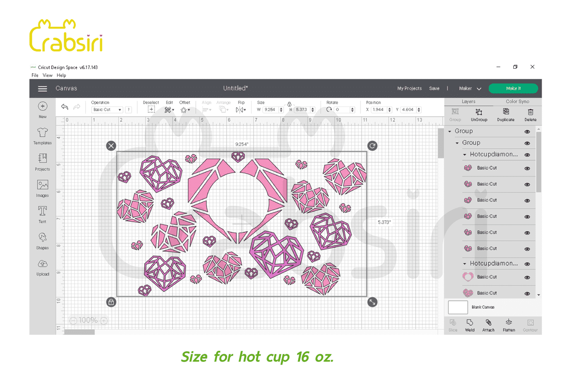This screenshot has height=392, width=567.
Task: Open the Images library
Action: 42,187
